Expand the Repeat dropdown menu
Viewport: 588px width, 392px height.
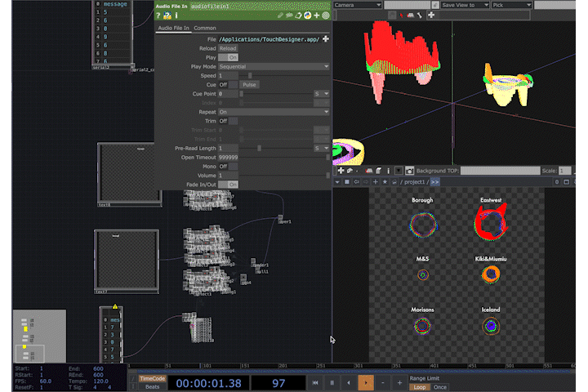[x=273, y=112]
